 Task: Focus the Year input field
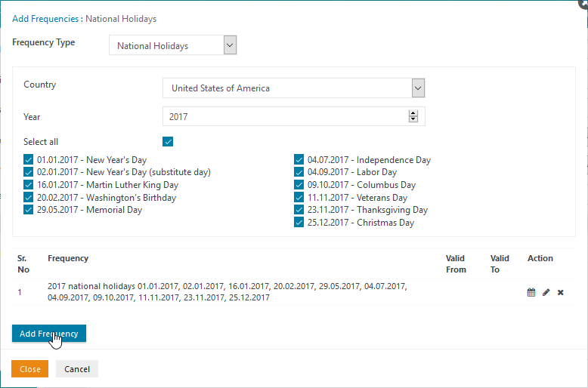286,116
